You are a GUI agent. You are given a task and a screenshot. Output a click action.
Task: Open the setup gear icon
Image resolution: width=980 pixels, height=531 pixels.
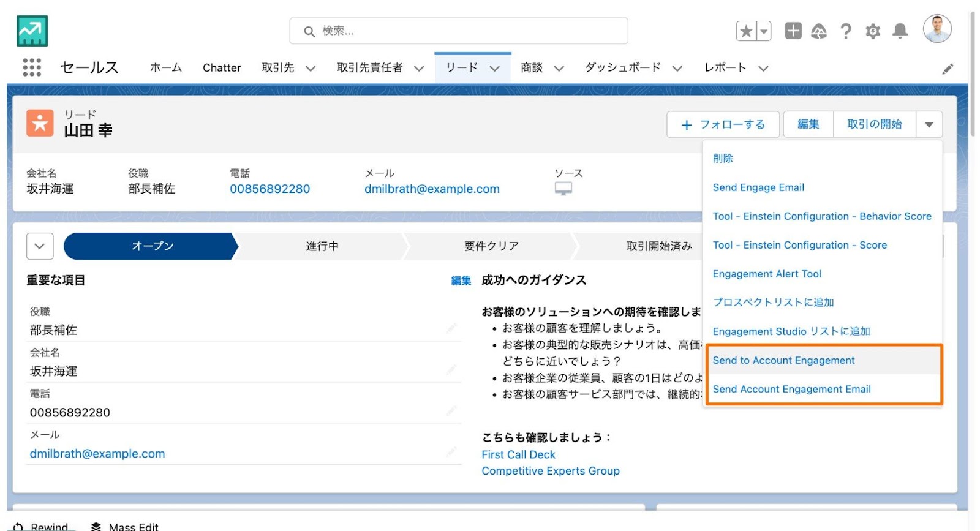(x=873, y=31)
